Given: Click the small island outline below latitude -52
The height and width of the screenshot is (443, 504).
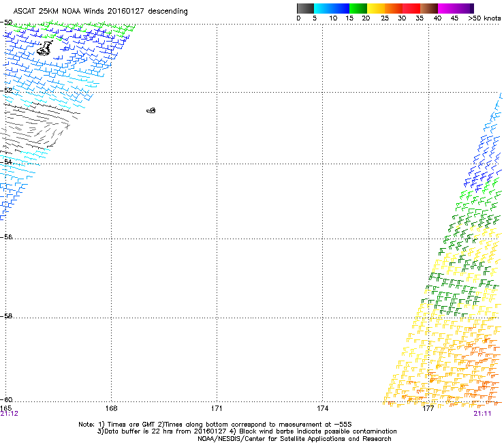Looking at the screenshot, I should tap(151, 110).
